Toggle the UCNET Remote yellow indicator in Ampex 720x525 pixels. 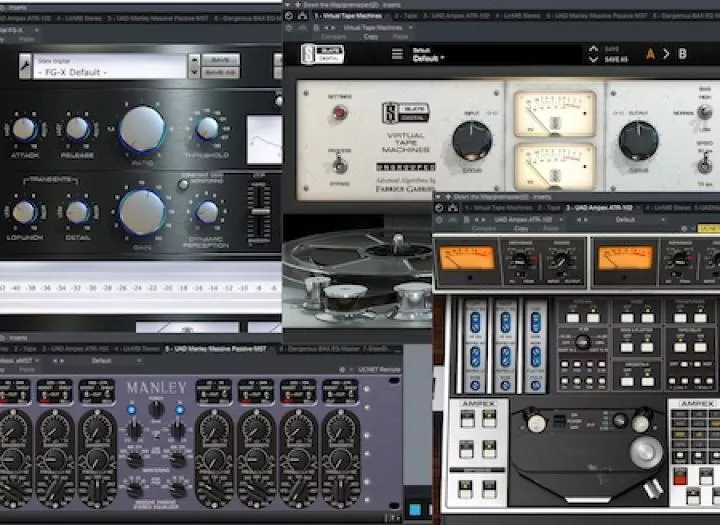pos(708,228)
